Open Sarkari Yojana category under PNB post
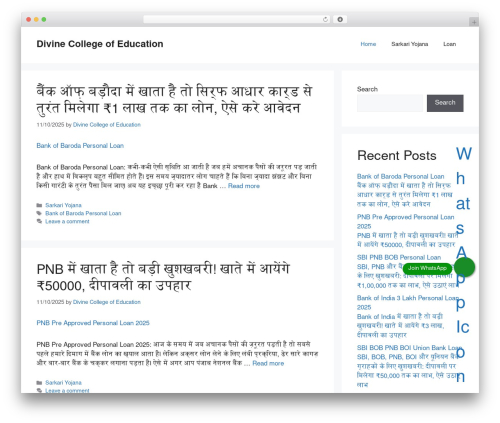 (x=63, y=383)
